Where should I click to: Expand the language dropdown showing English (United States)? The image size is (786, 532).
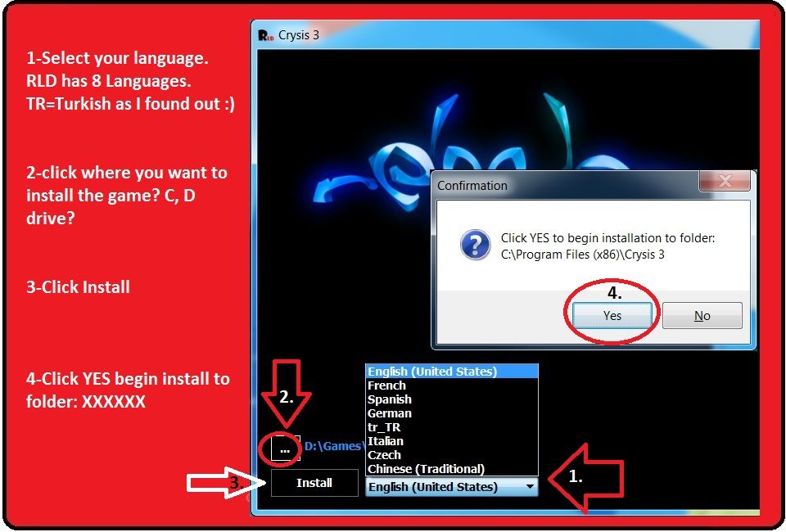click(x=452, y=487)
